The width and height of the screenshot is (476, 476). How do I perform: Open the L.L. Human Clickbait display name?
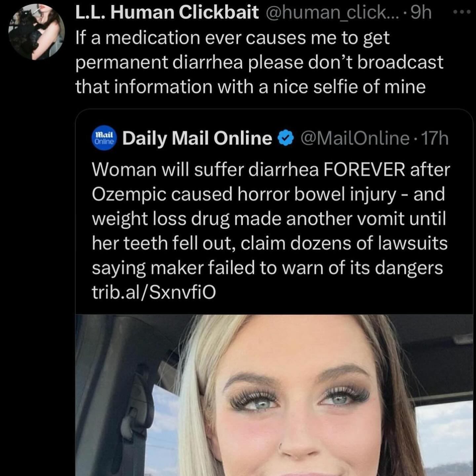tap(167, 13)
